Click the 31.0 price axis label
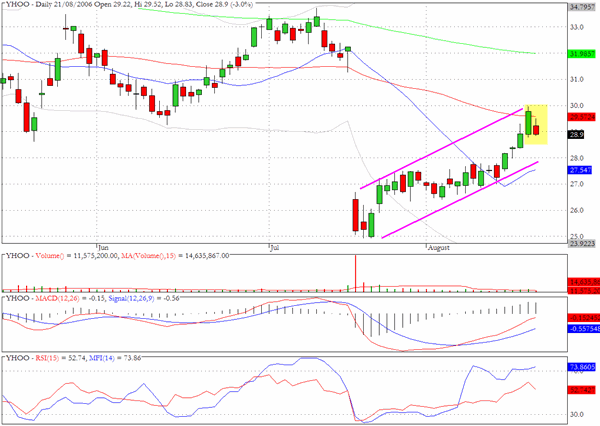The height and width of the screenshot is (426, 600). click(577, 79)
